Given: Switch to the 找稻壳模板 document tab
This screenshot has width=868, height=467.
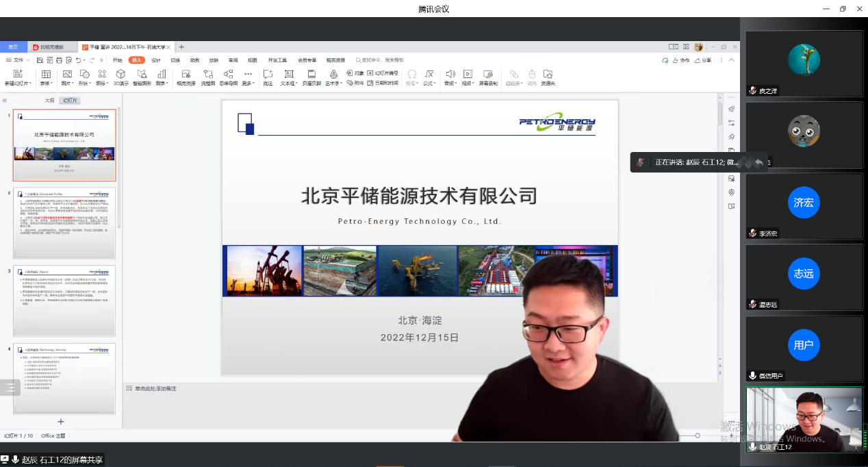Looking at the screenshot, I should tap(48, 47).
